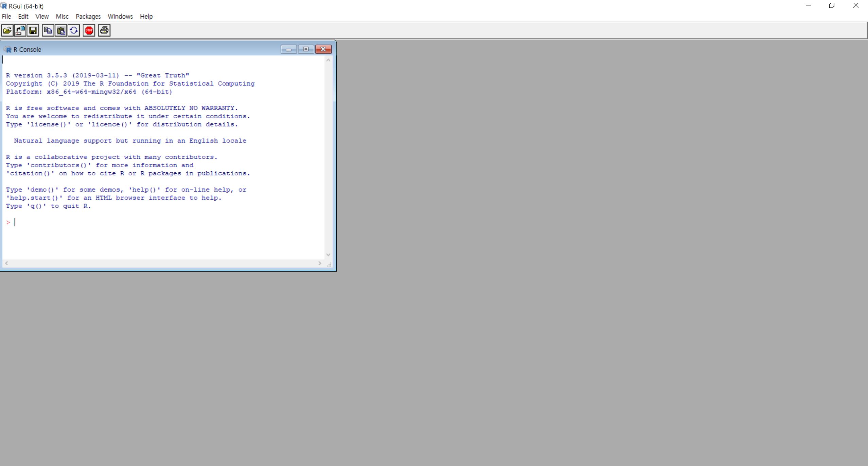
Task: Click the R Console scroll down arrow
Action: pos(328,255)
